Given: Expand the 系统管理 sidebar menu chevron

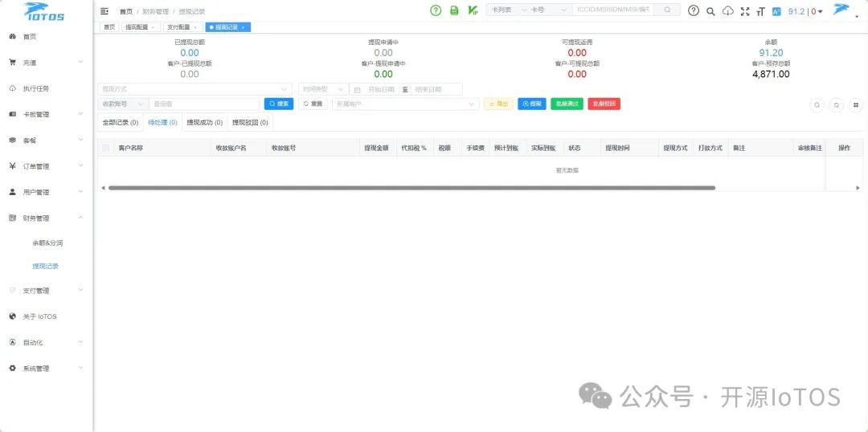Looking at the screenshot, I should coord(81,369).
